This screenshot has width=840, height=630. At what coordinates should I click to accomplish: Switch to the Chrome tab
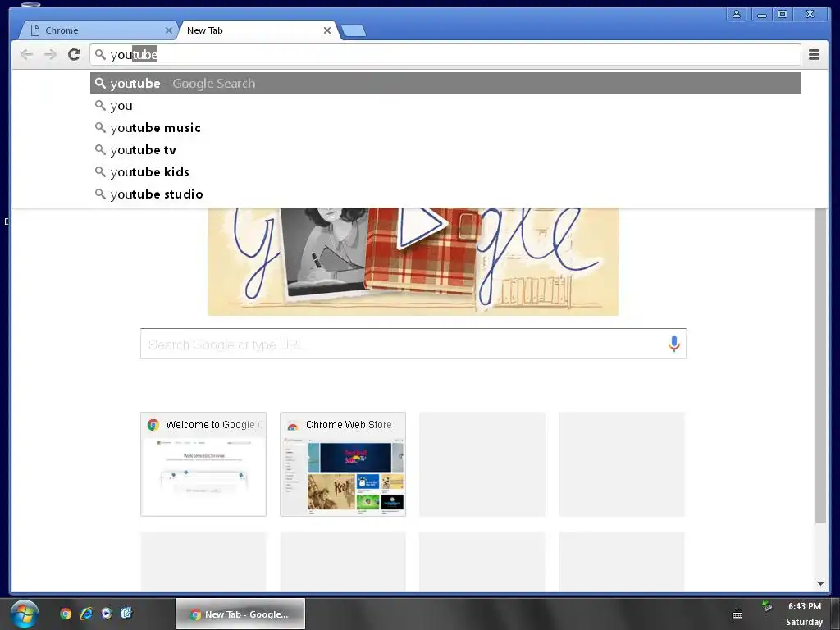99,30
